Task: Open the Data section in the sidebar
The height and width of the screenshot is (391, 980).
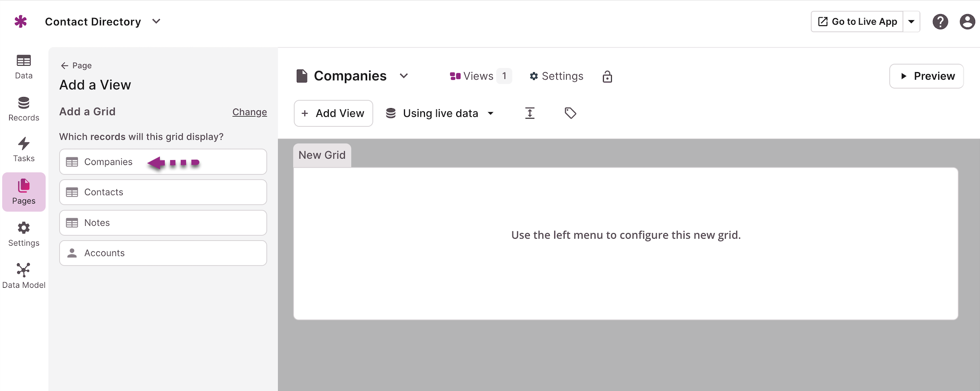Action: (x=23, y=67)
